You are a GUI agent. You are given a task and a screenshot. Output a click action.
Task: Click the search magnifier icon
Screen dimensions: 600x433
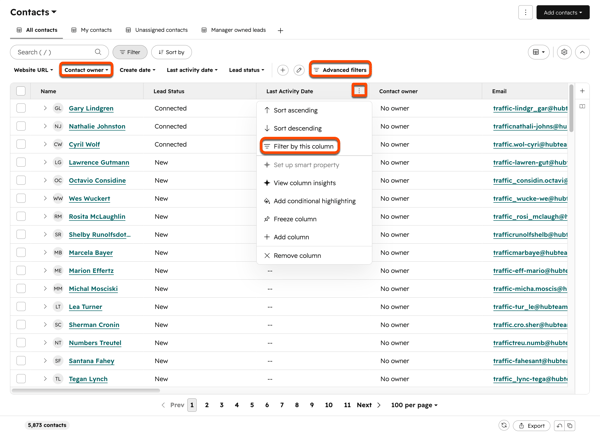point(98,52)
